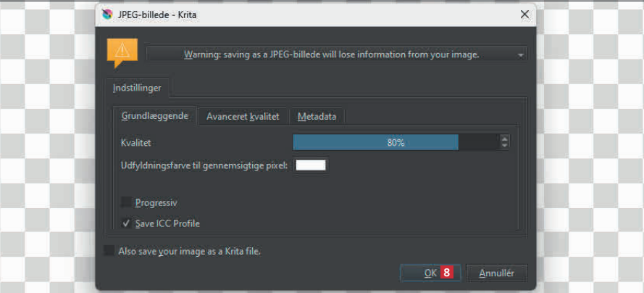Open the Avanceret kvalitet tab
Screen dimensions: 644x293
tap(243, 116)
